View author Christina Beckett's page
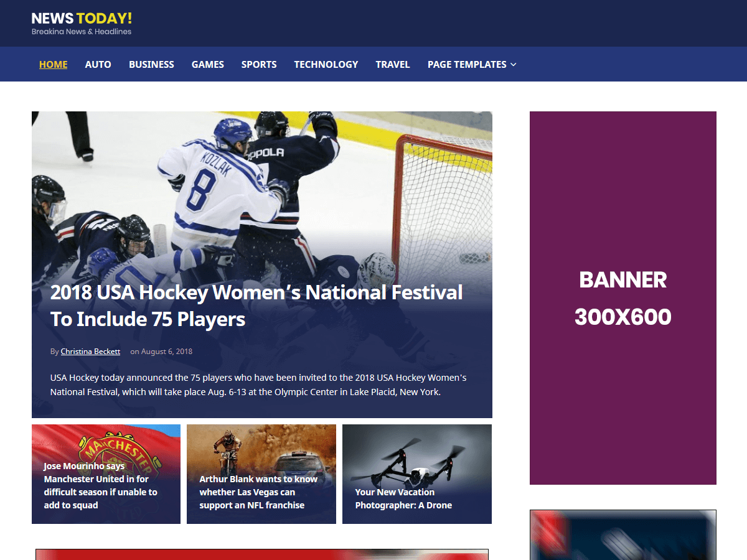Screen dimensions: 747x560 click(90, 352)
